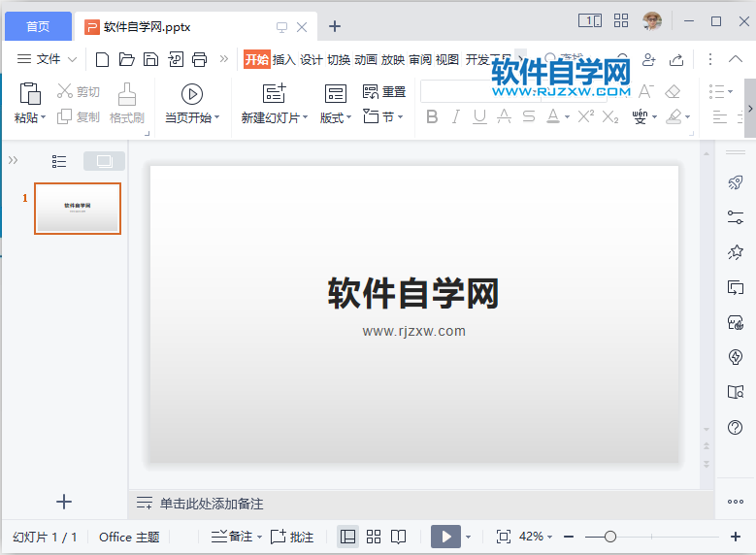Open the 设计 ribbon tab
756x555 pixels.
click(311, 59)
